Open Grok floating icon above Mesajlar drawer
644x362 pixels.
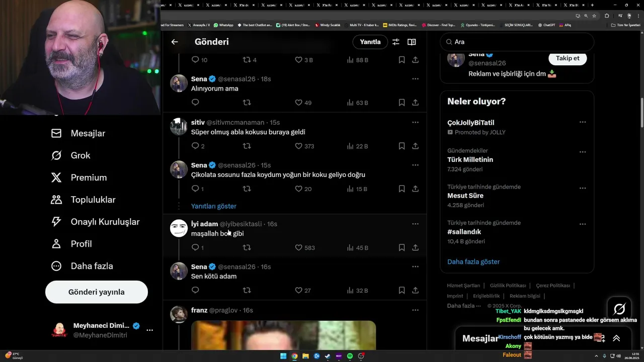[x=619, y=309]
